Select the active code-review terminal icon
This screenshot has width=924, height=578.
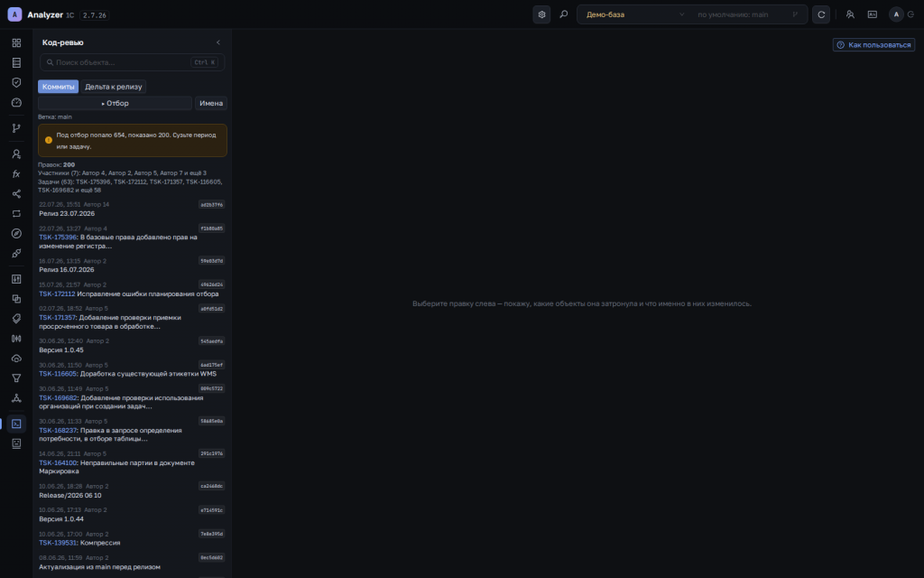pyautogui.click(x=16, y=424)
